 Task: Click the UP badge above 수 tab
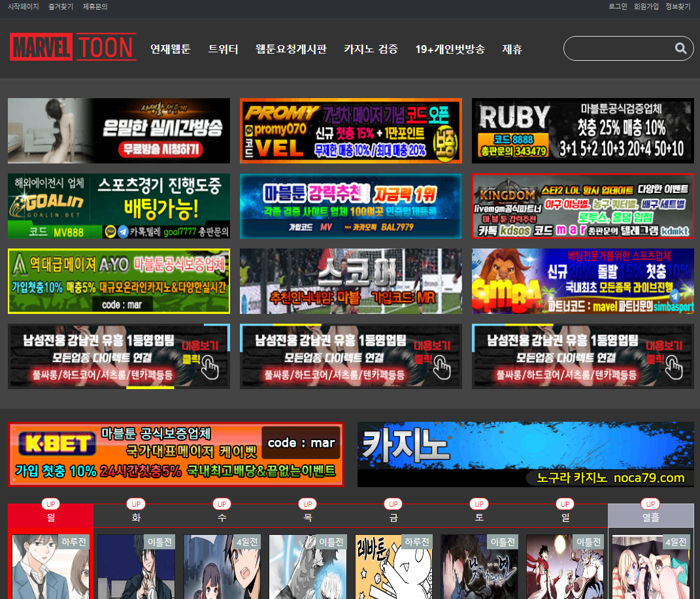click(x=222, y=504)
